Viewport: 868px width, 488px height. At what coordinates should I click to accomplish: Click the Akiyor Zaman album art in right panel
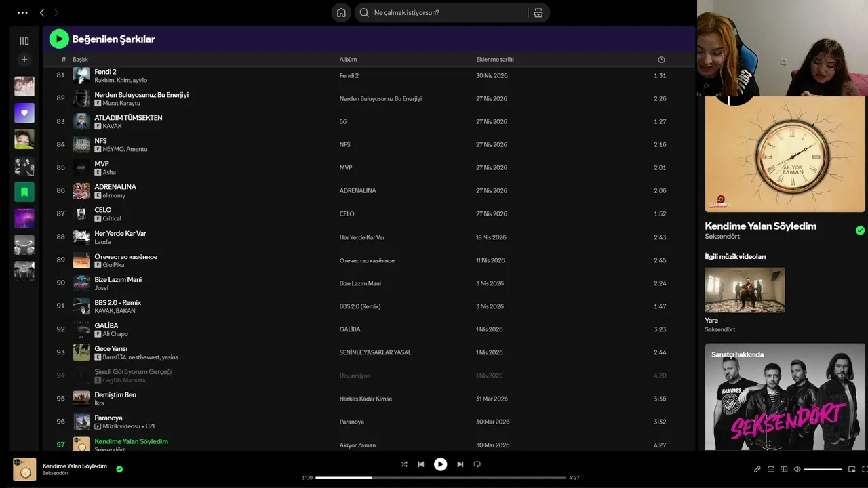(785, 155)
